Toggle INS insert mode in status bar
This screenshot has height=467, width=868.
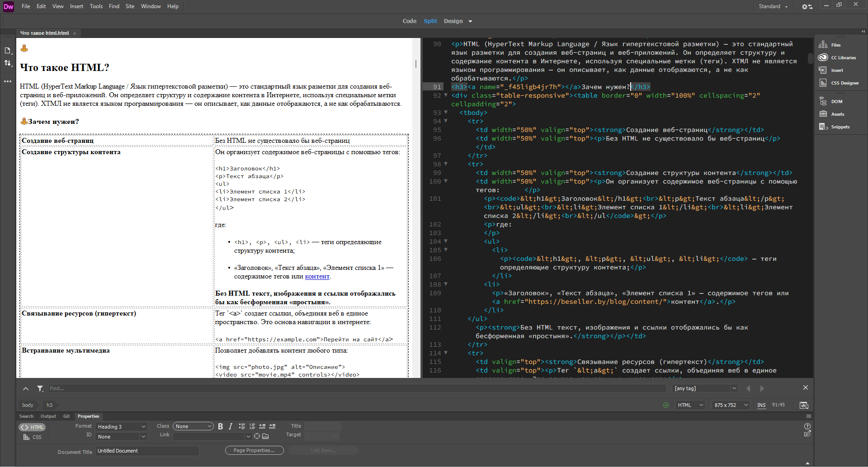[x=761, y=405]
